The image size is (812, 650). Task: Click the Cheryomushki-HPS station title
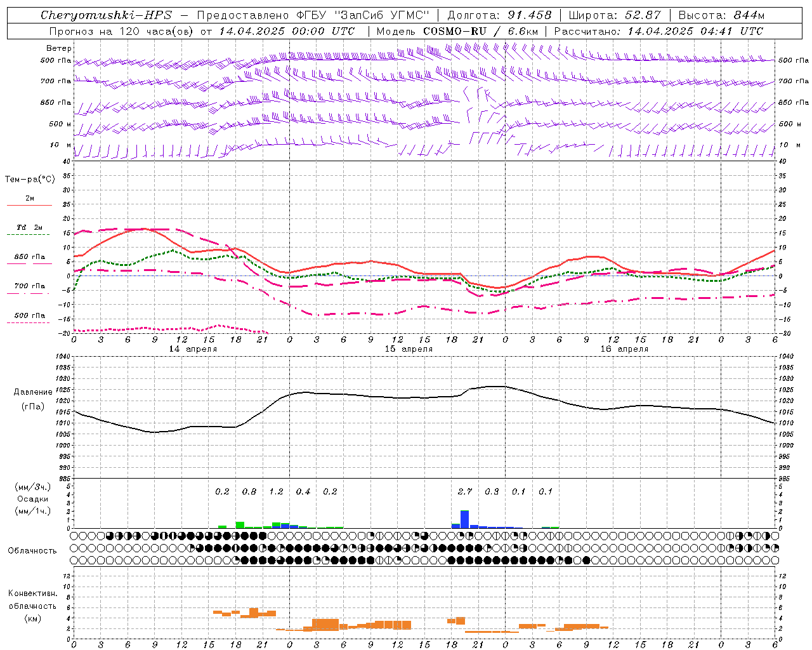[x=106, y=15]
